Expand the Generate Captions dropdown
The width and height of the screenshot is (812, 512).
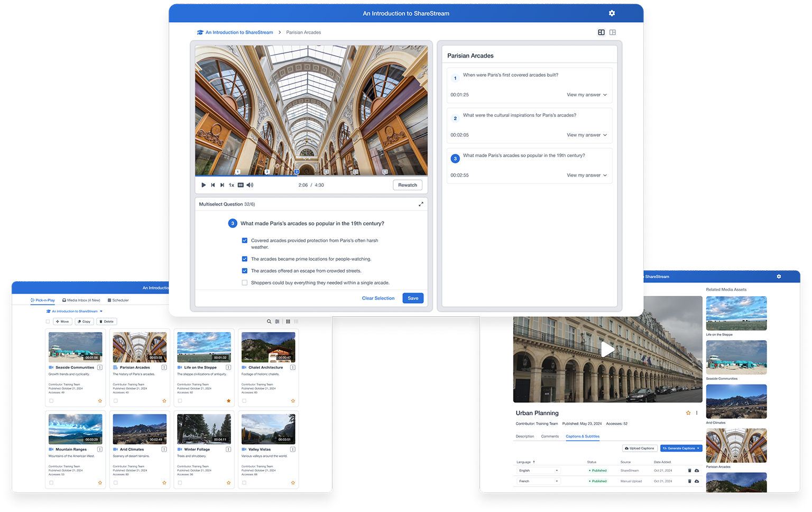[x=699, y=448]
